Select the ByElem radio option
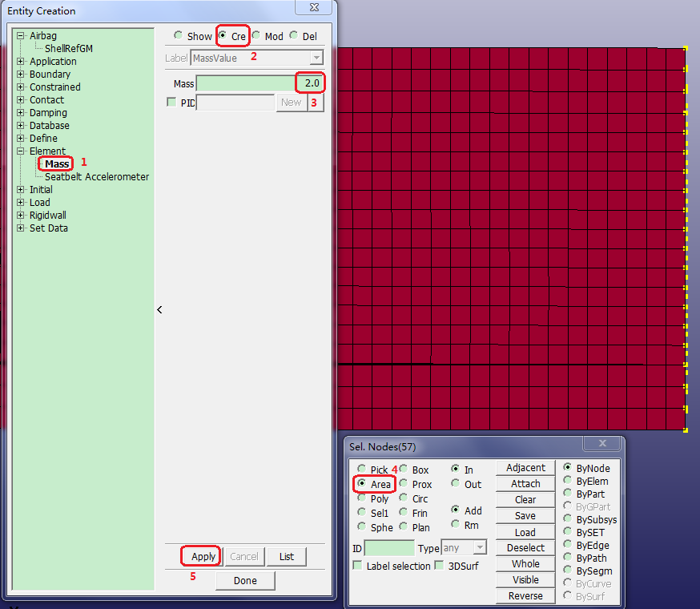 point(568,482)
